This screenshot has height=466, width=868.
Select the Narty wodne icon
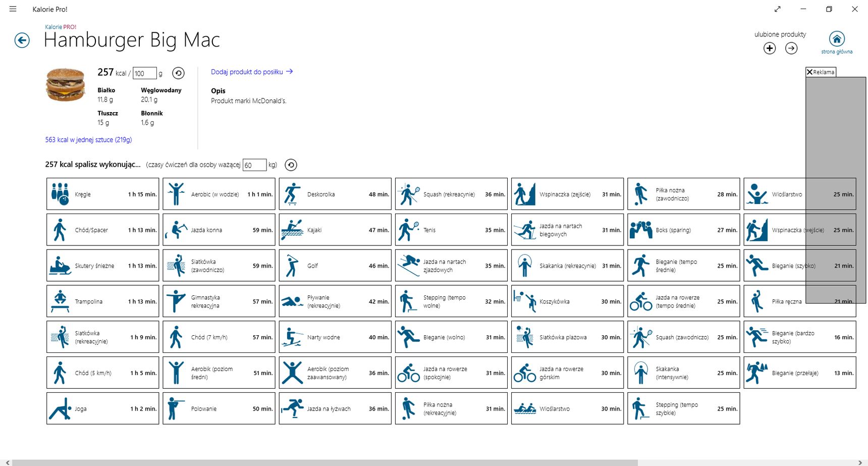(292, 337)
